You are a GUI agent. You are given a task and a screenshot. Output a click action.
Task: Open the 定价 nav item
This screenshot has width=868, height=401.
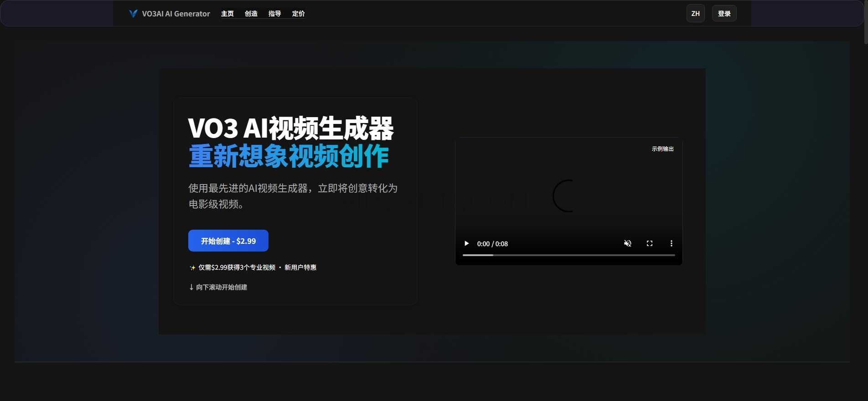pyautogui.click(x=299, y=14)
